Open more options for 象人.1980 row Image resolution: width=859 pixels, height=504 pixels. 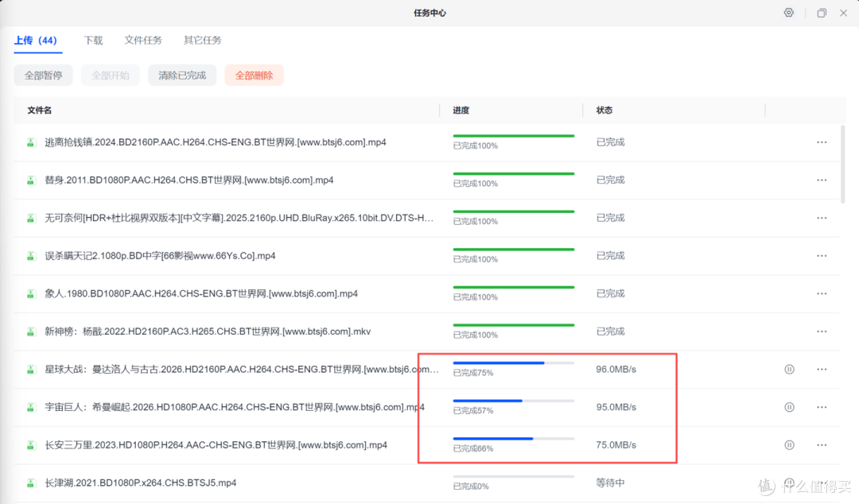tap(822, 293)
